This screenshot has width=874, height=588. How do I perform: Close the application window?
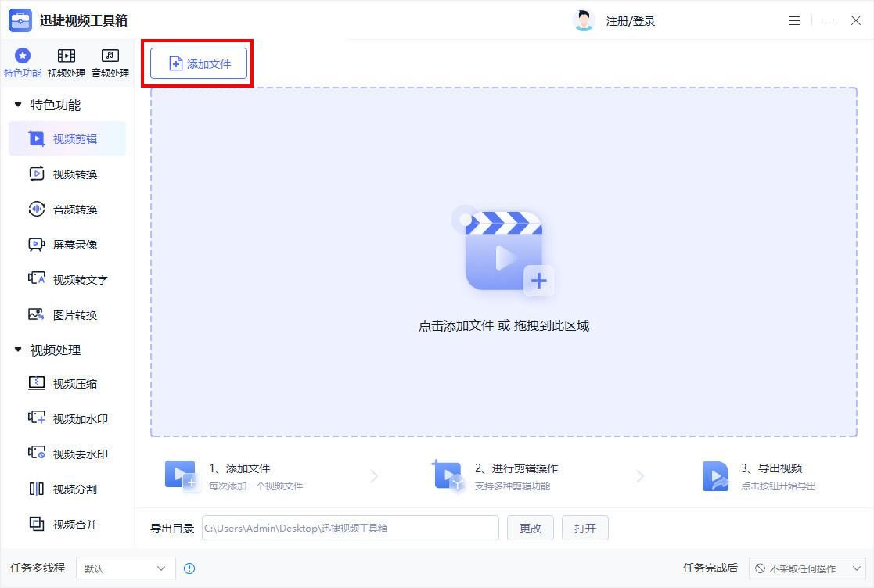point(856,20)
